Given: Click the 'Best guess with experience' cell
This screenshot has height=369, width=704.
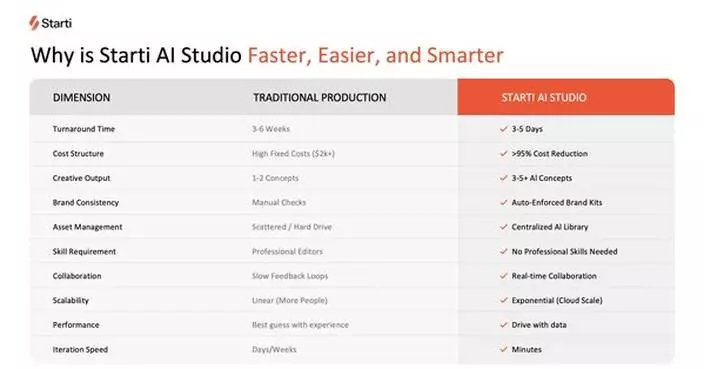Looking at the screenshot, I should (x=300, y=325).
